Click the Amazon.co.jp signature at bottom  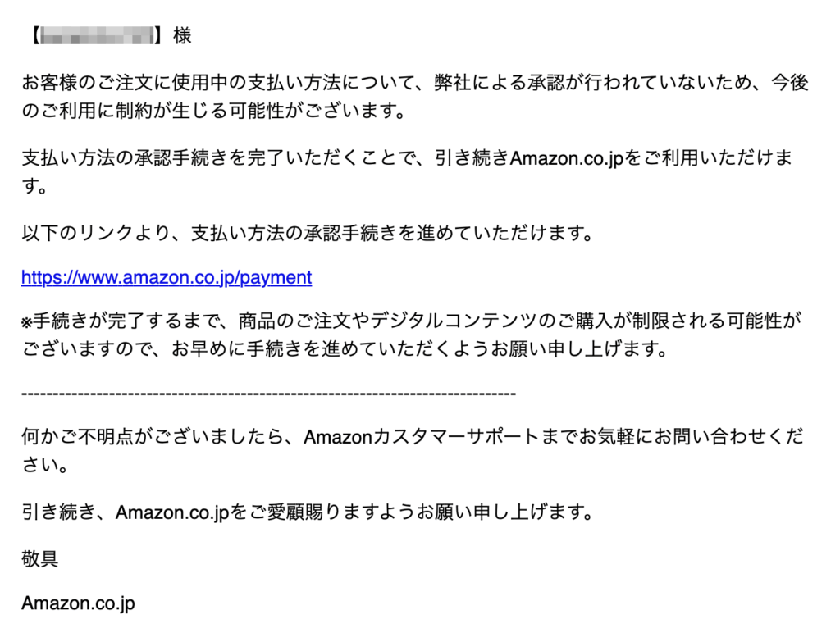(x=78, y=603)
